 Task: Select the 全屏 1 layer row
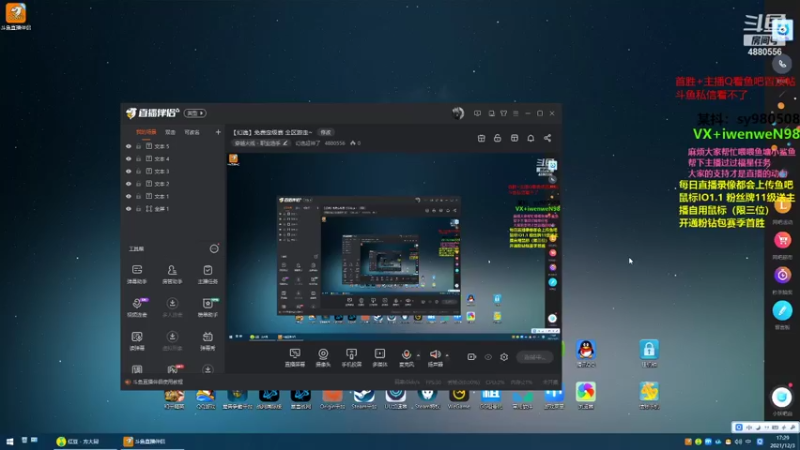pos(173,209)
